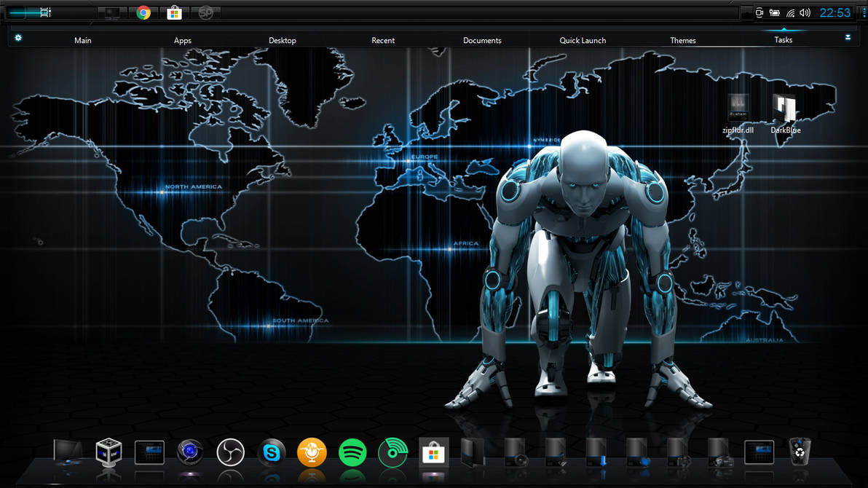Click the blue vertical dots beside clock
Viewport: 868px width, 488px height.
point(864,12)
